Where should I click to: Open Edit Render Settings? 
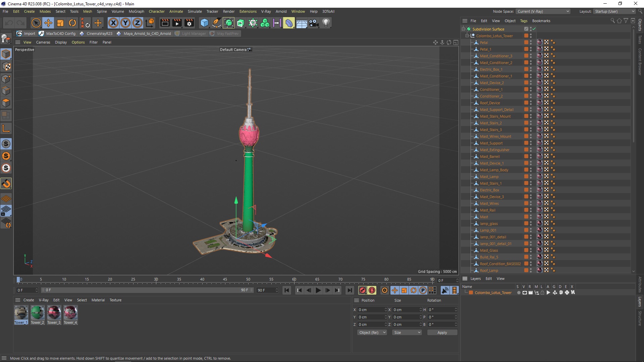(189, 23)
